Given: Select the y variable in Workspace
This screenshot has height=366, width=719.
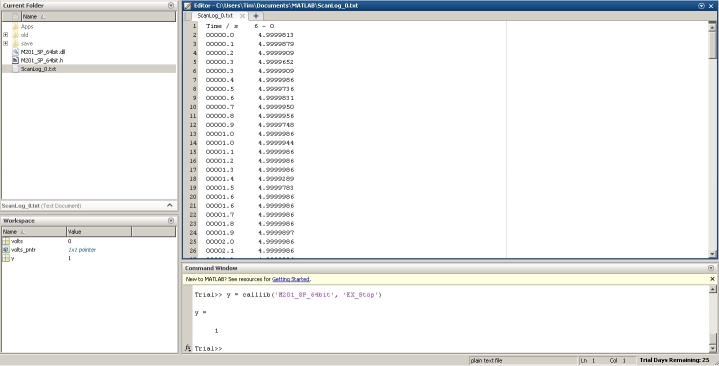Looking at the screenshot, I should (x=12, y=259).
